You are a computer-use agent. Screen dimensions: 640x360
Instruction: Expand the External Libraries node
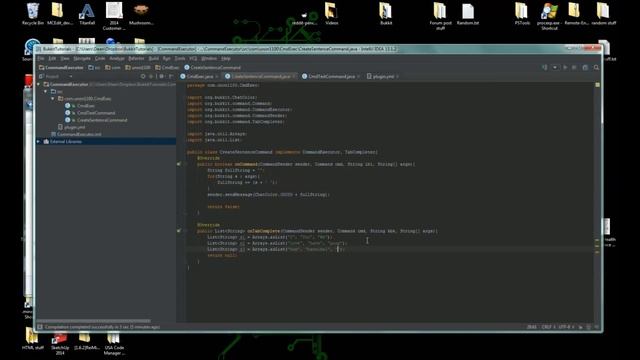[39, 142]
